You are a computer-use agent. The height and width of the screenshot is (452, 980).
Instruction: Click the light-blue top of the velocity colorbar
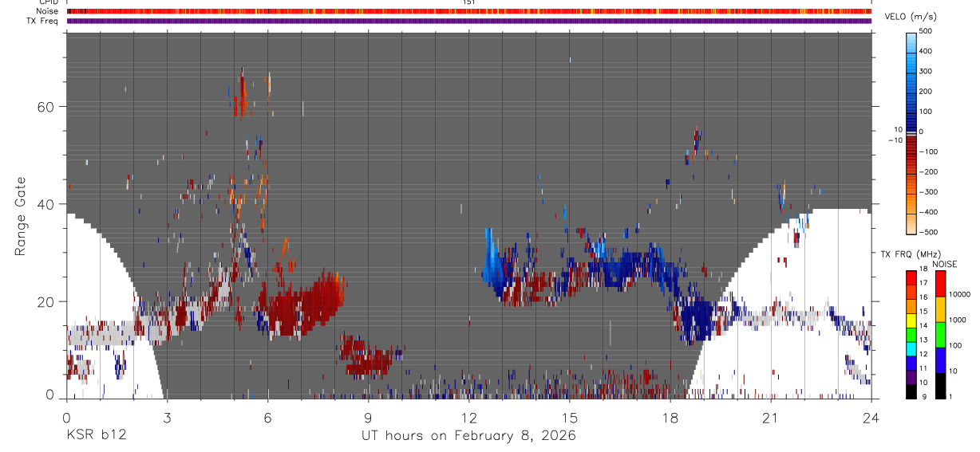(x=912, y=41)
